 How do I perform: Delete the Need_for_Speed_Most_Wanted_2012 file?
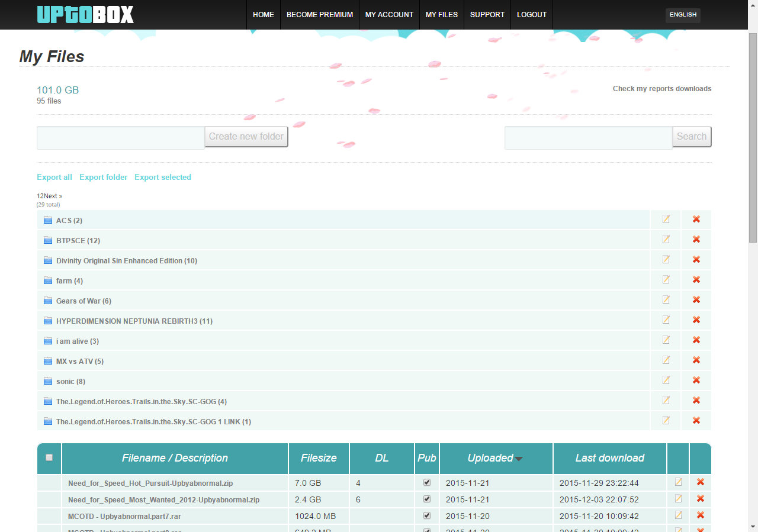coord(701,499)
